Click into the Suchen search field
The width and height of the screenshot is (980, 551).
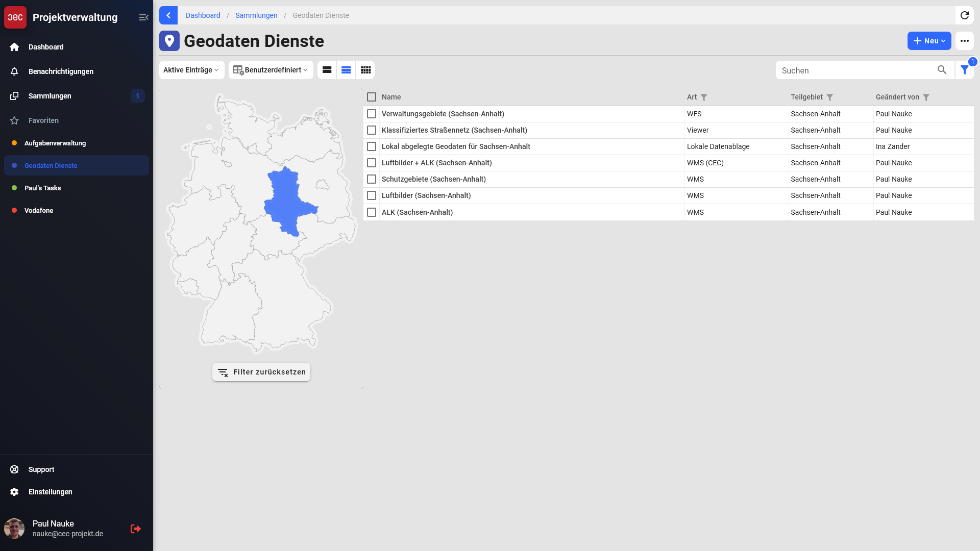click(855, 70)
